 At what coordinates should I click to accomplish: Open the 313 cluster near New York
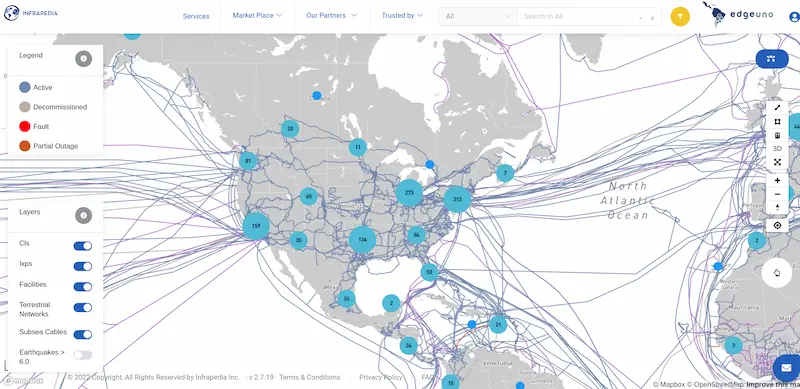tap(457, 199)
